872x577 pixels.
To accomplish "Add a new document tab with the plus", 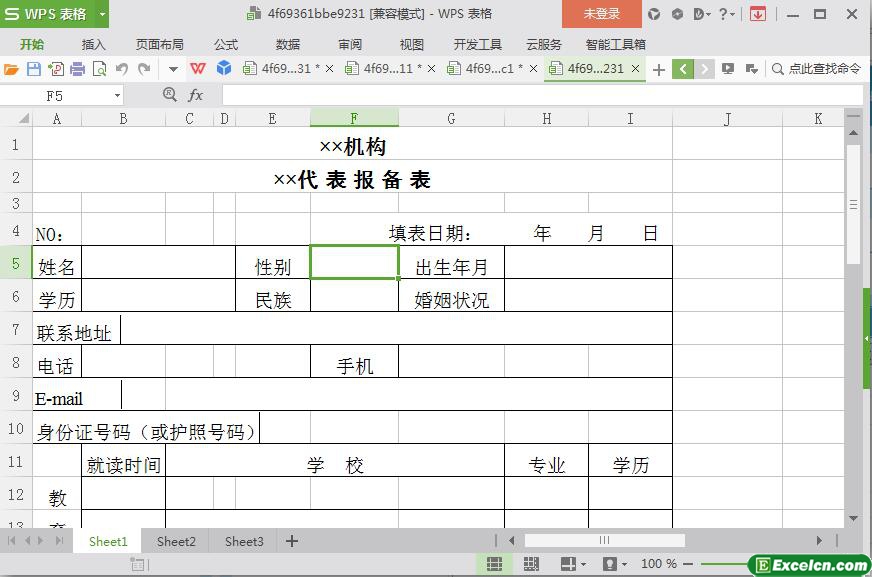I will coord(659,69).
